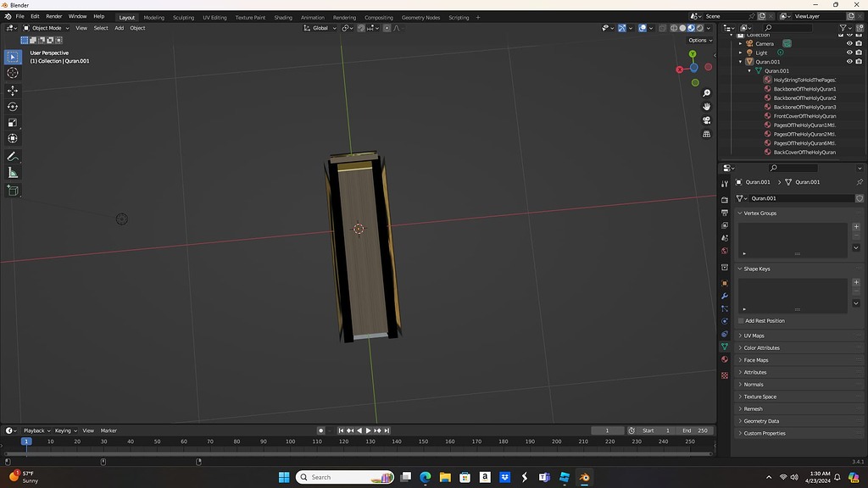Open the Physics properties tab

point(725,323)
